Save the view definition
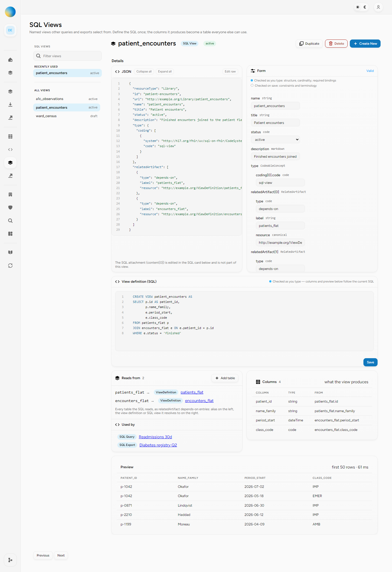Viewport: 392px width, 572px height. pos(370,362)
